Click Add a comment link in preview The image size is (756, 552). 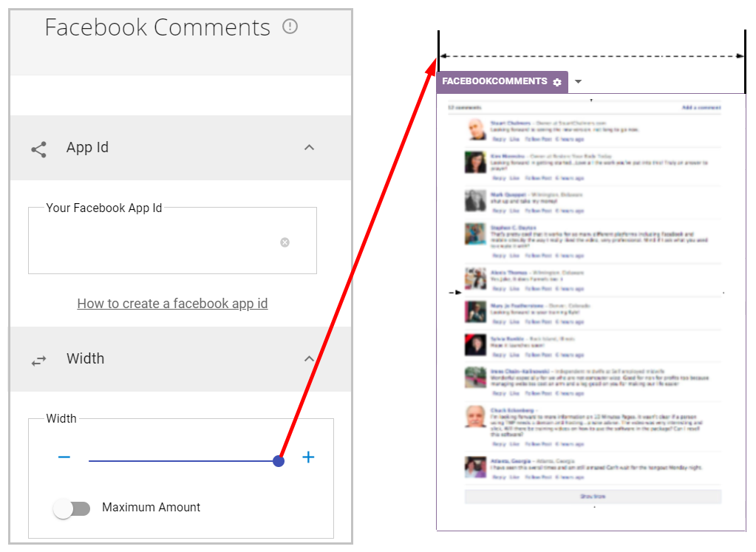[x=701, y=107]
